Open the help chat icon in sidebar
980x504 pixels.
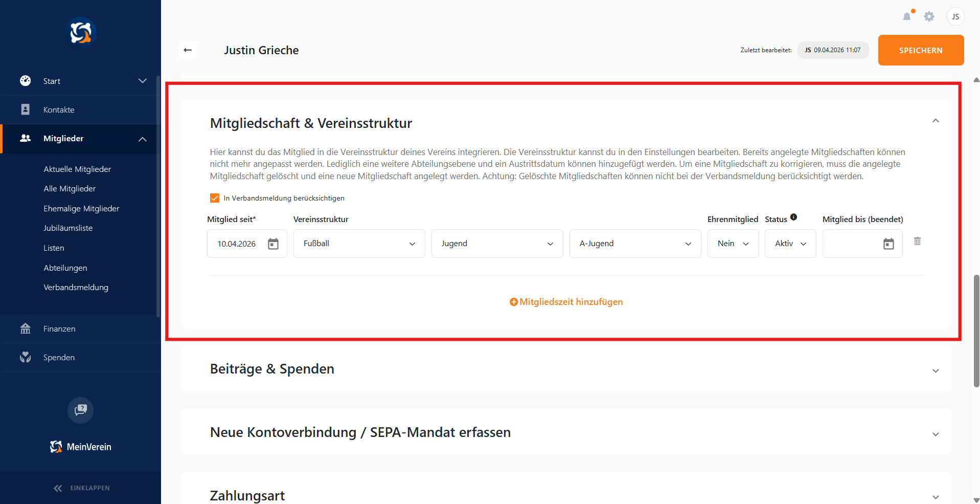(81, 410)
